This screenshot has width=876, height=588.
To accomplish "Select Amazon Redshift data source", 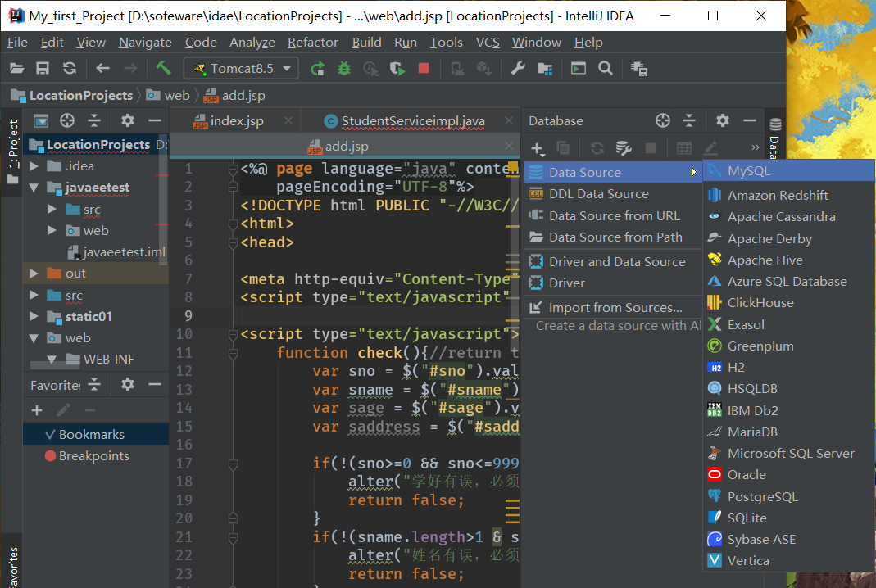I will click(788, 195).
